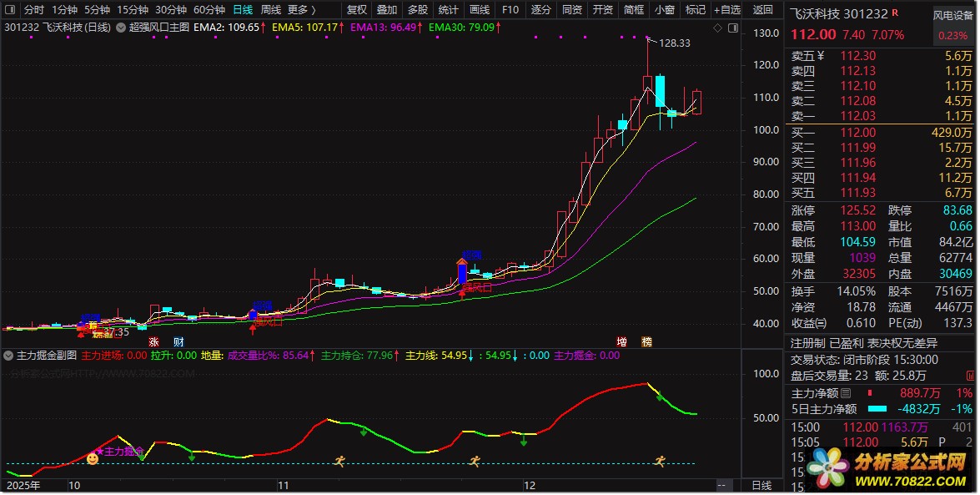Expand the 更多 periods menu
The height and width of the screenshot is (495, 980).
301,9
